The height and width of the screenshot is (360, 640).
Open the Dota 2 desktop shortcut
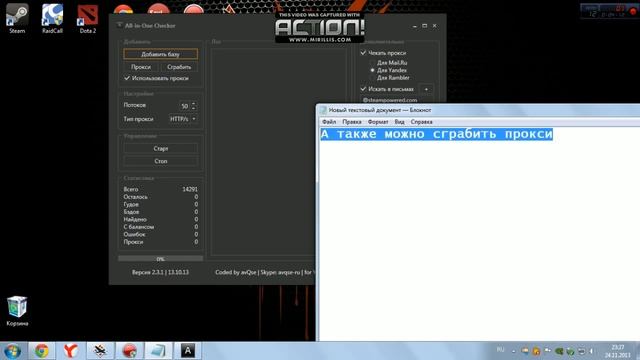[88, 18]
